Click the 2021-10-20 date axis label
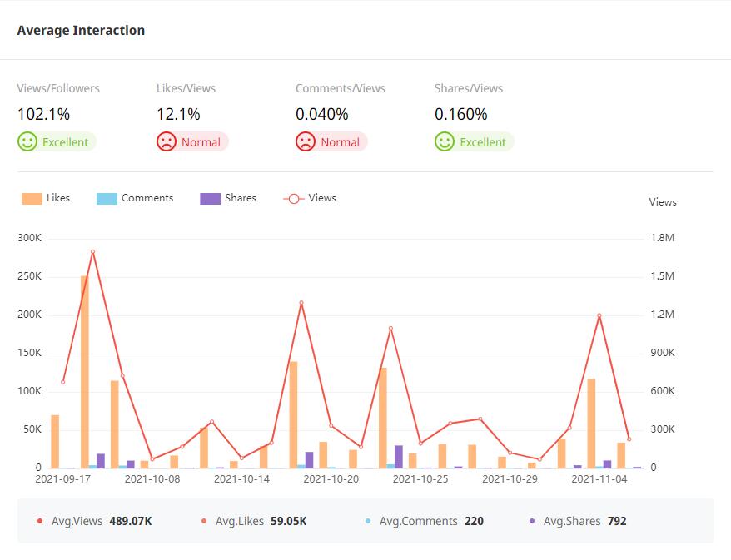731x560 pixels. (x=331, y=479)
